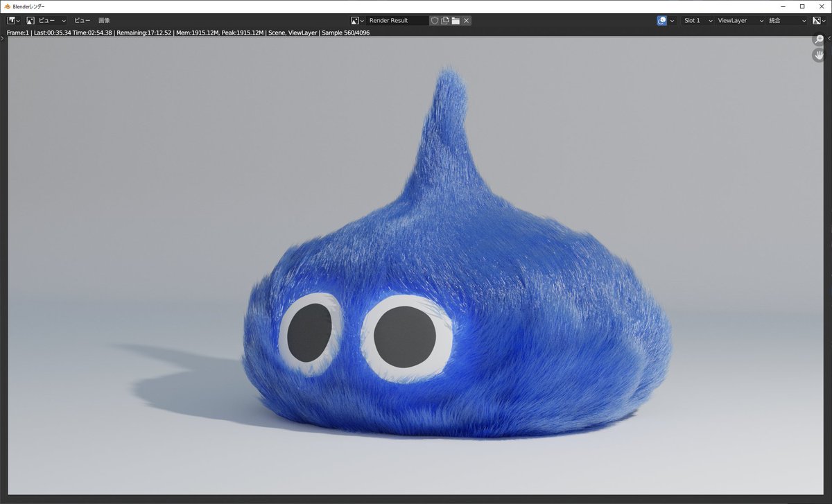Image resolution: width=832 pixels, height=504 pixels.
Task: Click the Remaining:17:12.52 render status text
Action: (x=144, y=33)
